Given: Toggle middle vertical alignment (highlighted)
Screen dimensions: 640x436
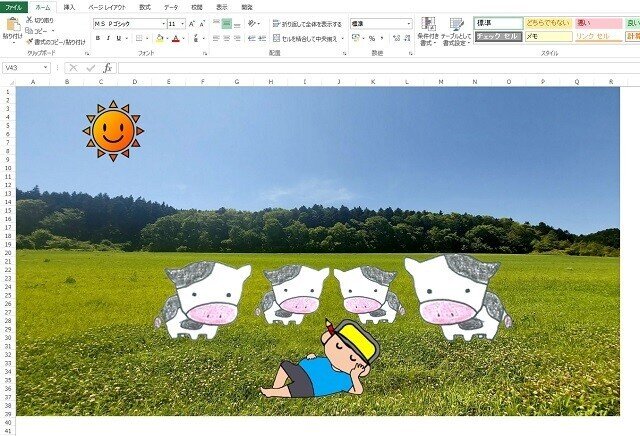Looking at the screenshot, I should (227, 24).
